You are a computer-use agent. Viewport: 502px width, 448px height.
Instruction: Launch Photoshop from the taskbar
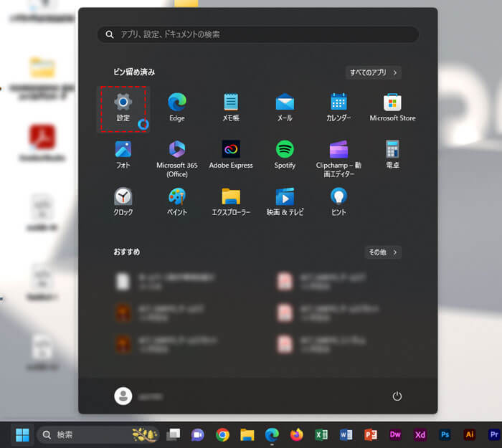(x=445, y=435)
